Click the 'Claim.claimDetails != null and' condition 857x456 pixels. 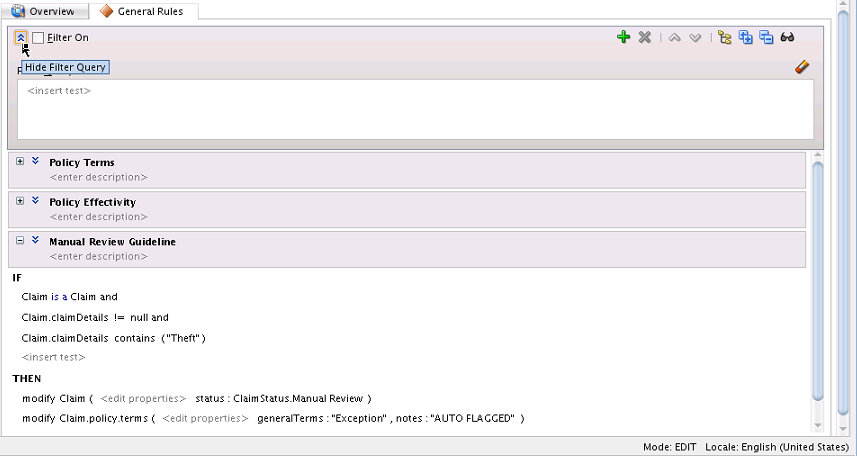click(95, 318)
